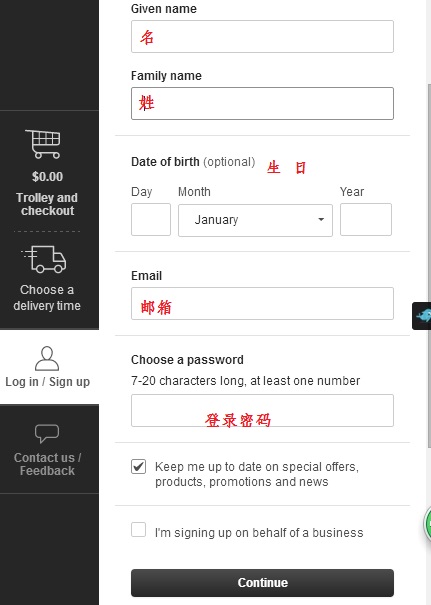Click the birth Year input box
The image size is (431, 605).
366,220
